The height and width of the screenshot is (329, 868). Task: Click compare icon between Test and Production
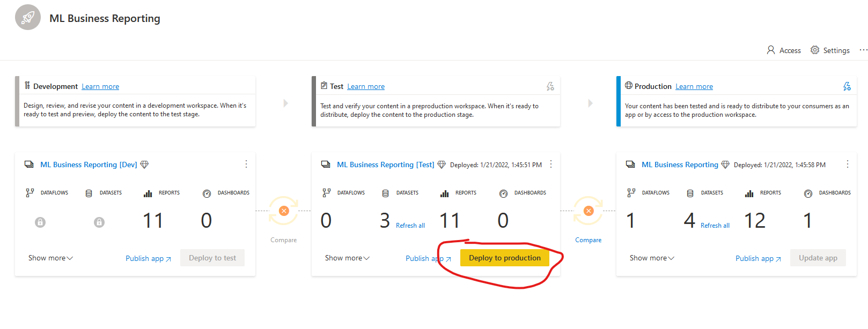click(589, 211)
